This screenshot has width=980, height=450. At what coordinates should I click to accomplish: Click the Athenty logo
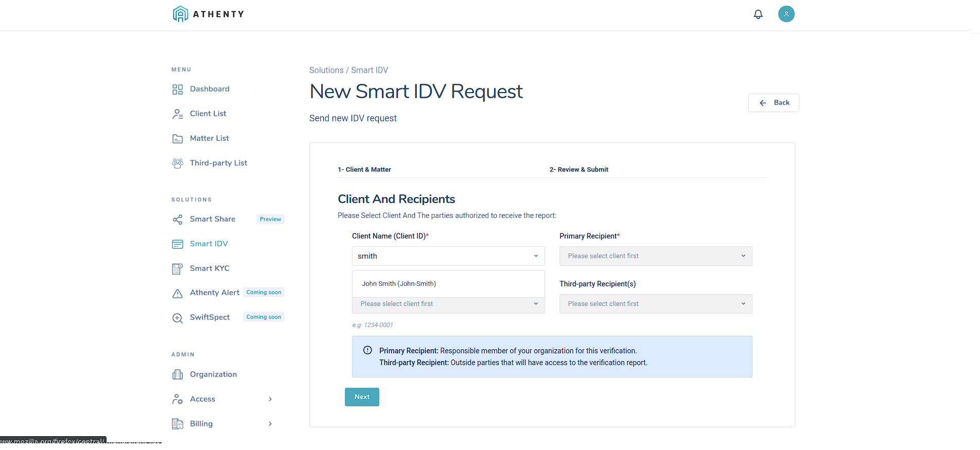click(x=208, y=14)
